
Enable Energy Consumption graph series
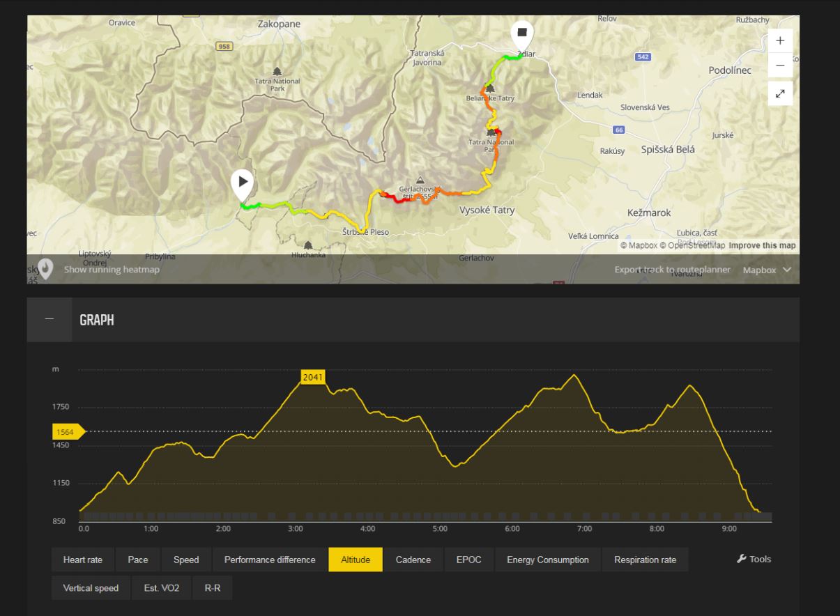pyautogui.click(x=547, y=560)
